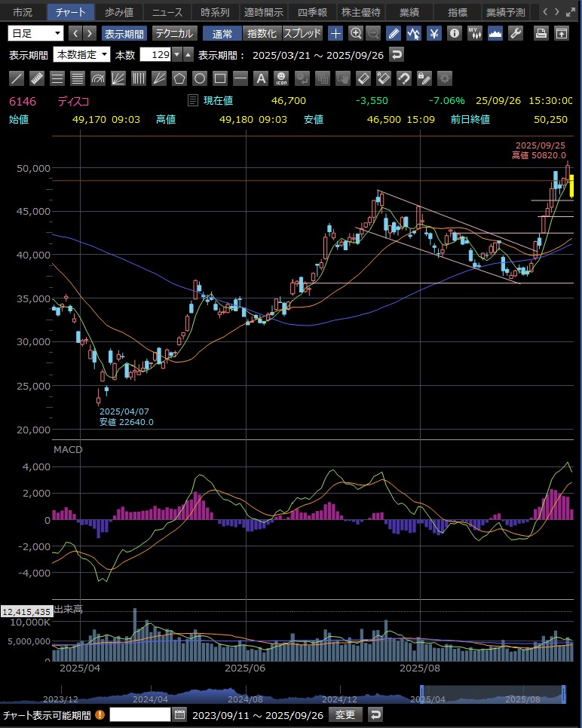Click the テクニカル button

pyautogui.click(x=174, y=33)
